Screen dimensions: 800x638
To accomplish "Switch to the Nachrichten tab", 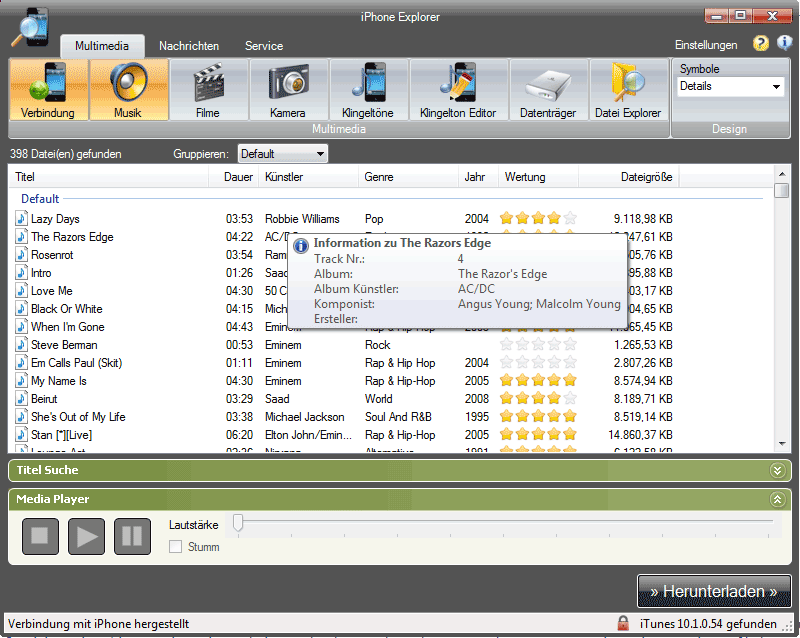I will click(x=189, y=46).
